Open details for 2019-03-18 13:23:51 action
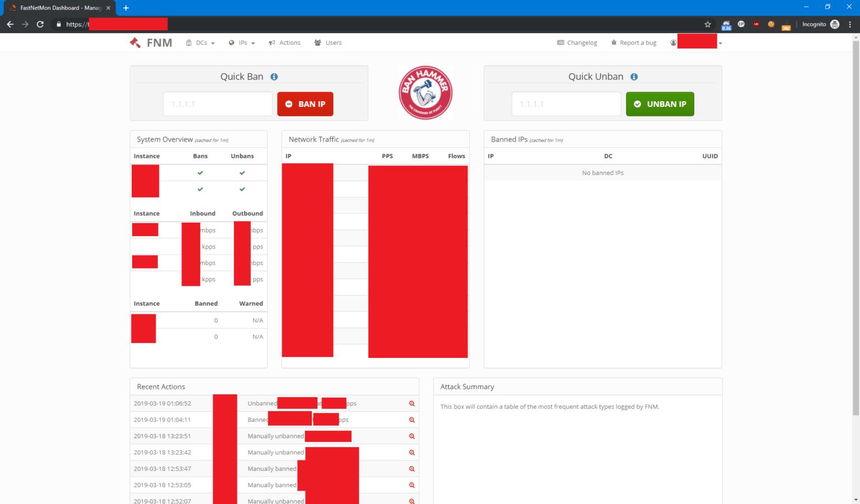The image size is (860, 504). [412, 436]
